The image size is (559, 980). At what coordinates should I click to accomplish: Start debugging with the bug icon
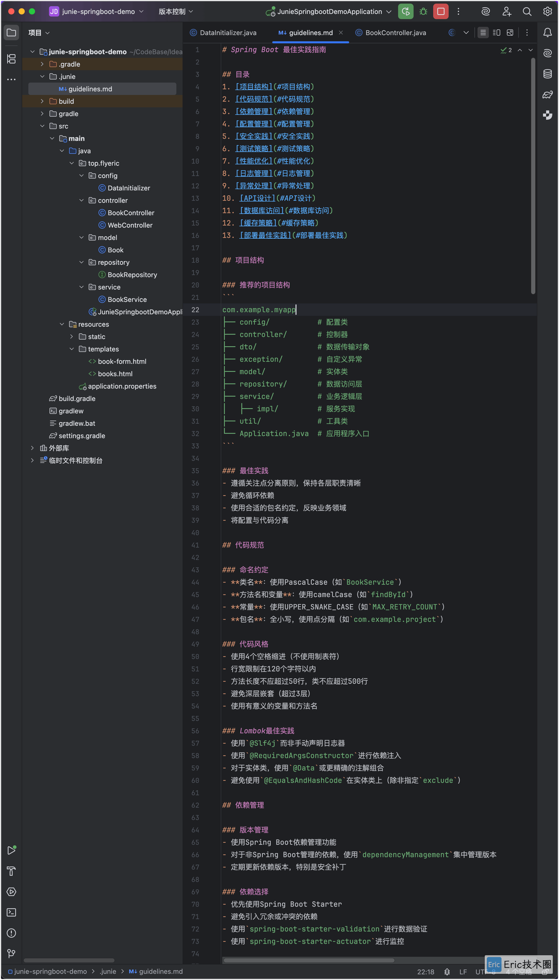pyautogui.click(x=423, y=12)
